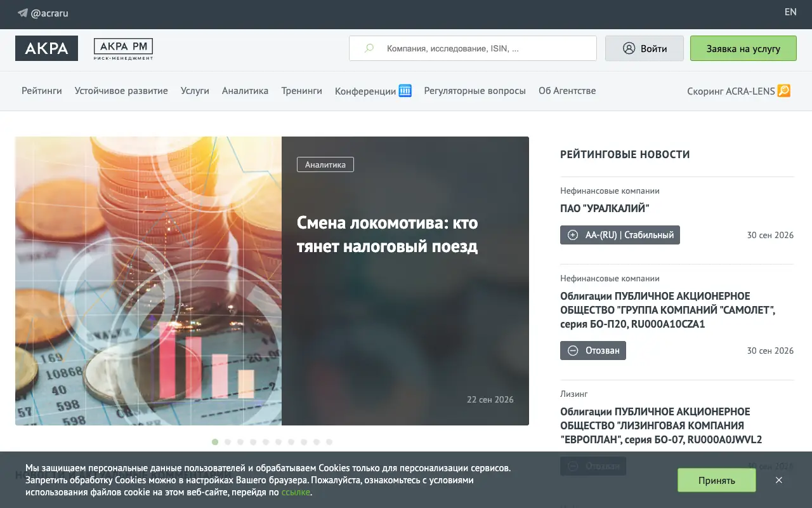Click the Отозван badge under Самолет bonds
This screenshot has width=812, height=508.
click(593, 351)
